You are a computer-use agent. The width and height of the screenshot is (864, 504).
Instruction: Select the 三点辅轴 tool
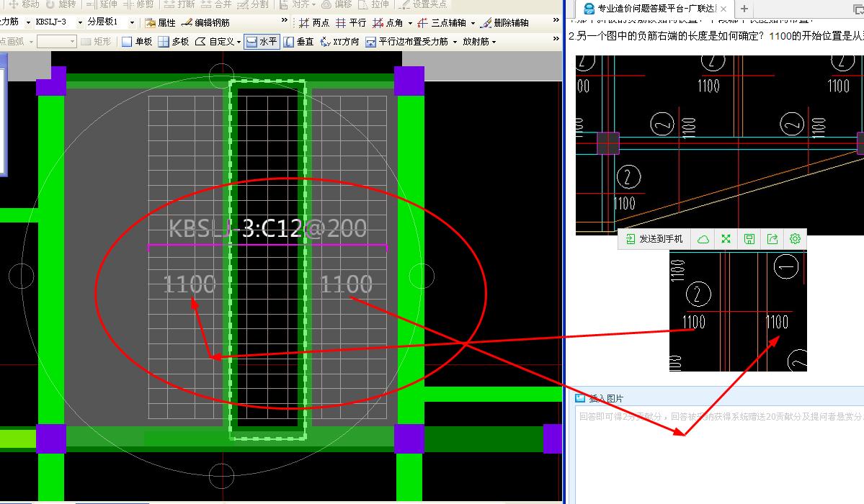pos(442,22)
